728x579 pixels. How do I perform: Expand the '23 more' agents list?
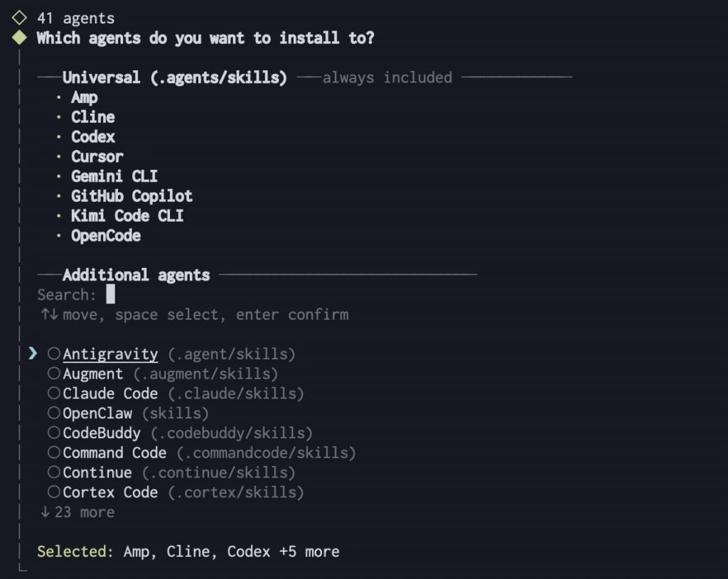coord(77,512)
